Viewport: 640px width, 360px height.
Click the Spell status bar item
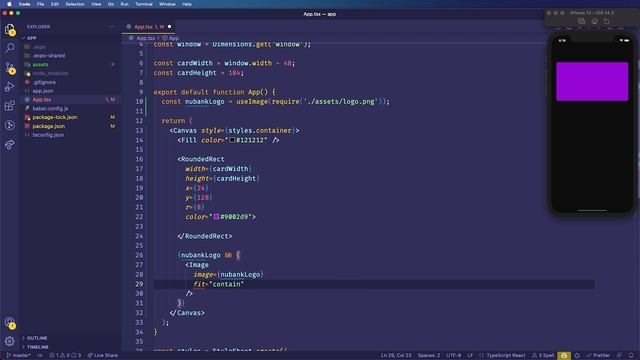pos(543,356)
